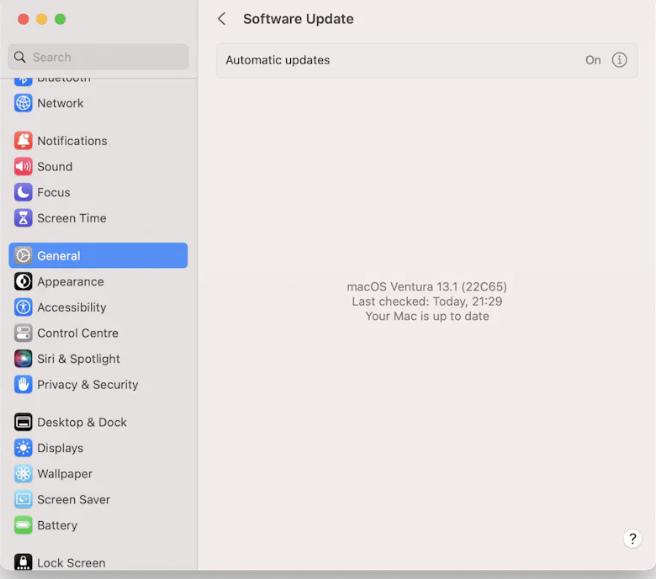Click 'Last checked: Today, 21:29' text
Screen dimensions: 656x579
[x=427, y=301]
